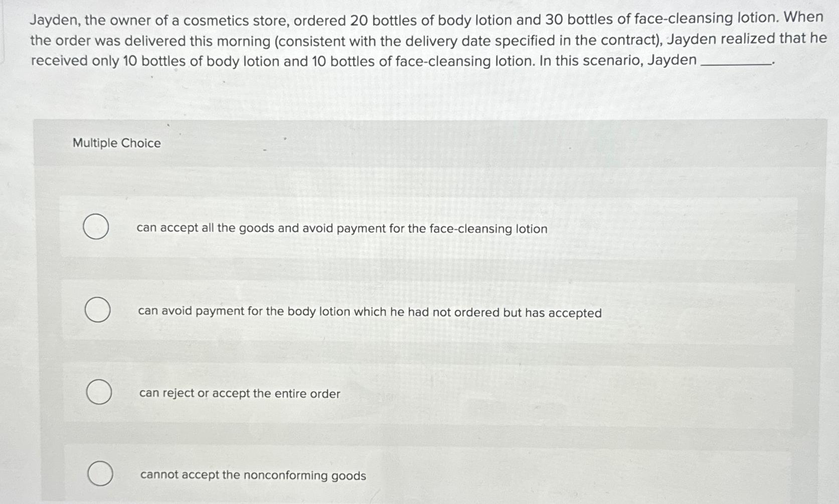Choose 'cannot accept the nonconforming goods'
This screenshot has height=504, width=839.
coord(253,475)
